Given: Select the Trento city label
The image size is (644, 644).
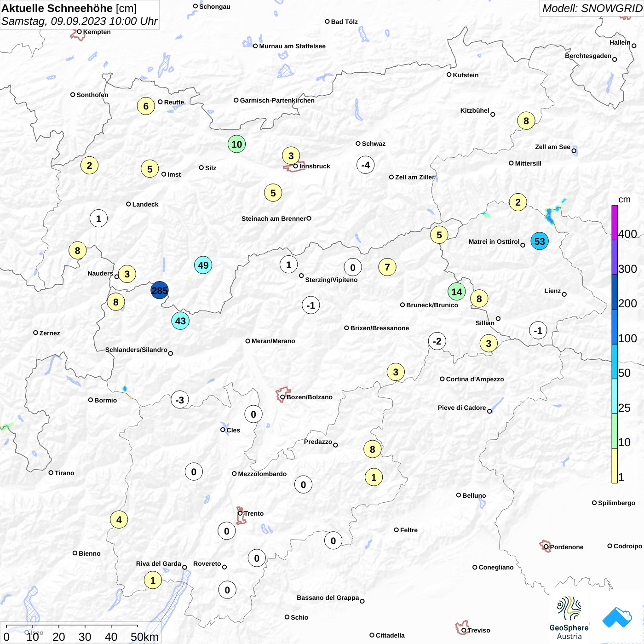Looking at the screenshot, I should click(254, 513).
